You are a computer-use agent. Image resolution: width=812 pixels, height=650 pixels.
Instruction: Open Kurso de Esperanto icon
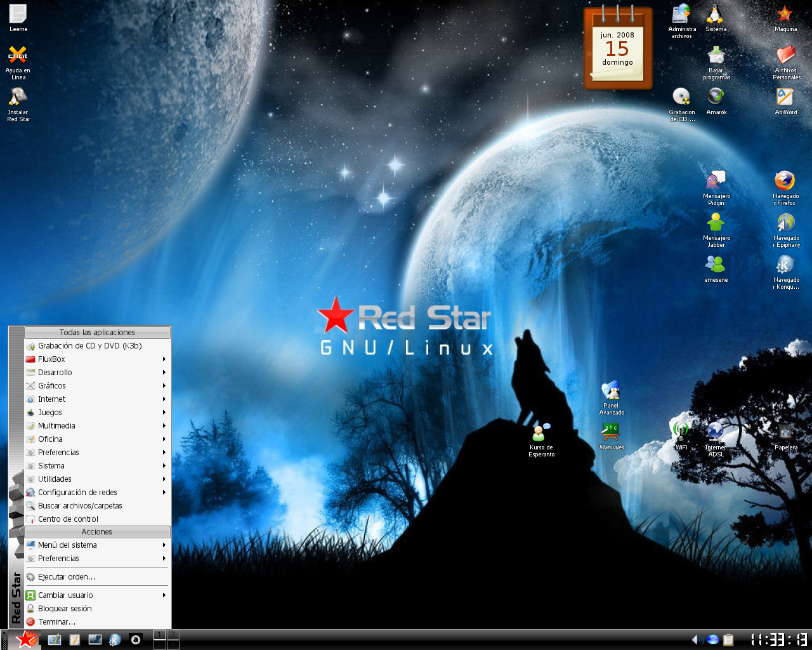[541, 439]
